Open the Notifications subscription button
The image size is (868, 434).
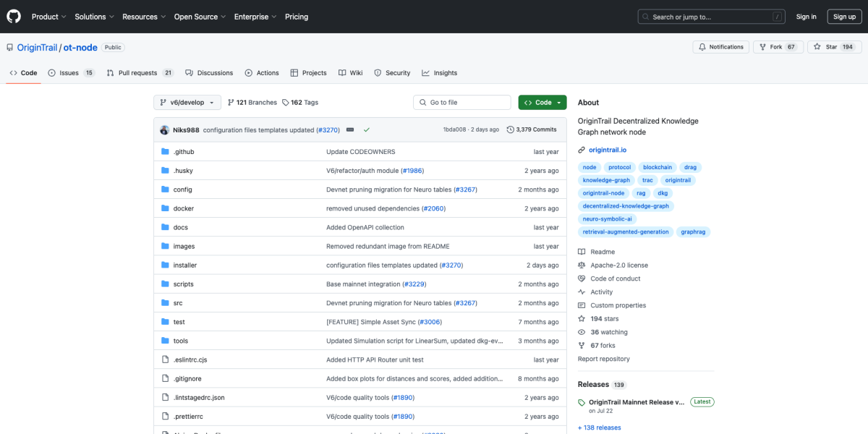click(720, 47)
